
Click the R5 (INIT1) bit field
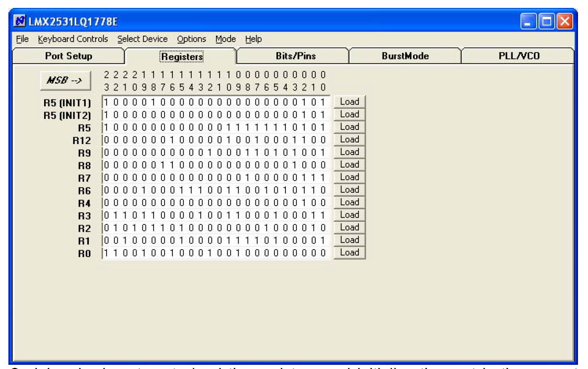click(215, 102)
